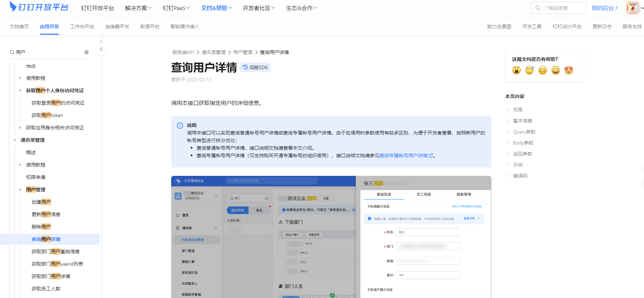Click the admin console screenshot image
Viewport: 644px width, 298px height.
(x=331, y=237)
